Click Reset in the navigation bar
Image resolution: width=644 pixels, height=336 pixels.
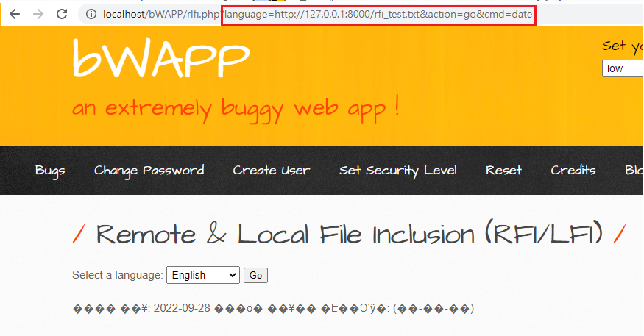[x=503, y=171]
